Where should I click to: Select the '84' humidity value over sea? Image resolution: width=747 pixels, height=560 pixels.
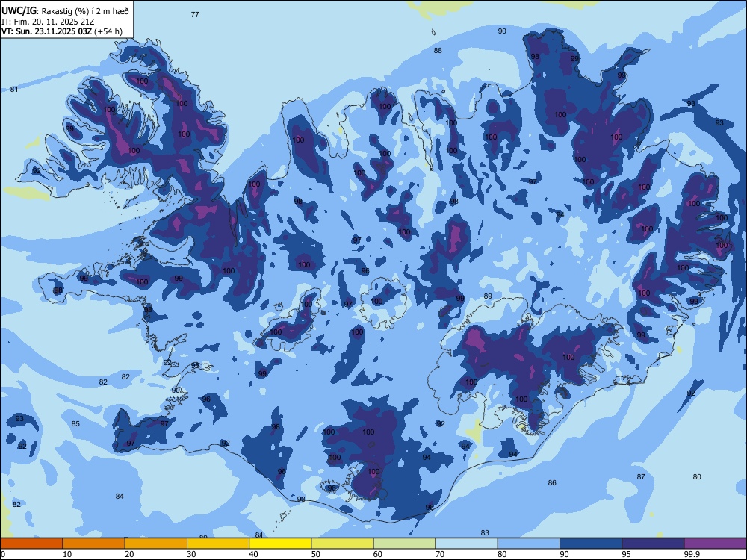coord(120,497)
